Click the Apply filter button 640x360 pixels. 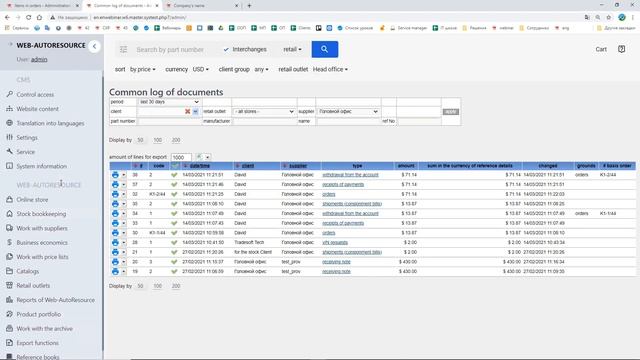click(451, 111)
